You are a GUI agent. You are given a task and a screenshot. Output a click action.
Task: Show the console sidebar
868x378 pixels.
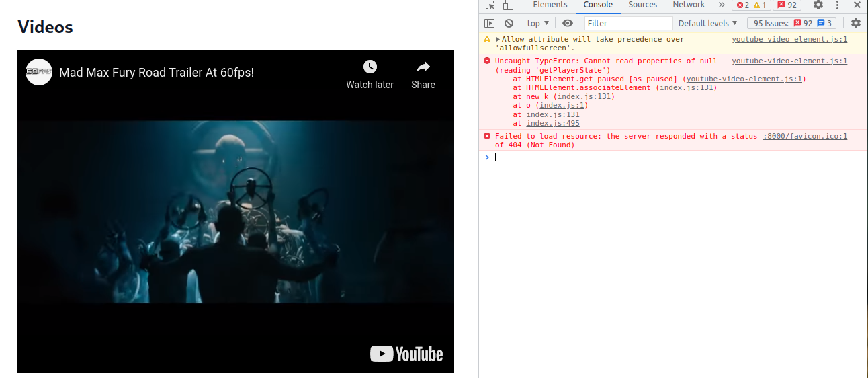point(490,23)
